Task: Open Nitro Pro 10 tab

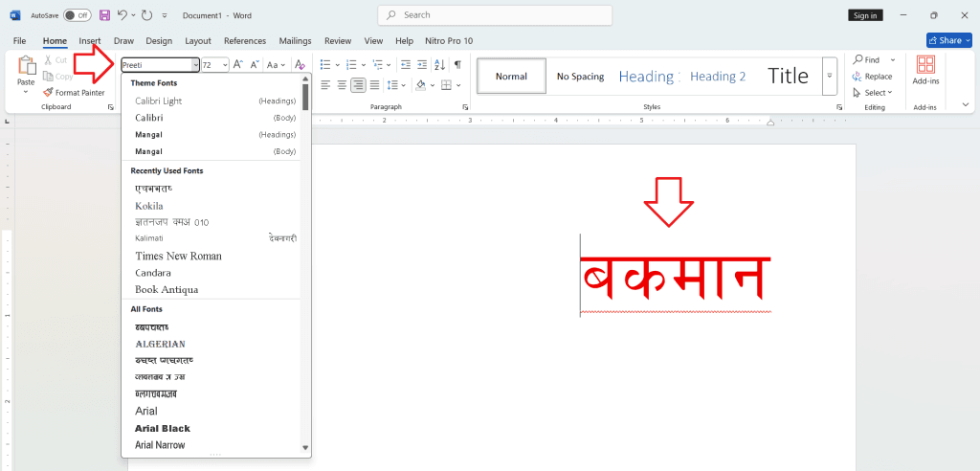Action: click(449, 40)
